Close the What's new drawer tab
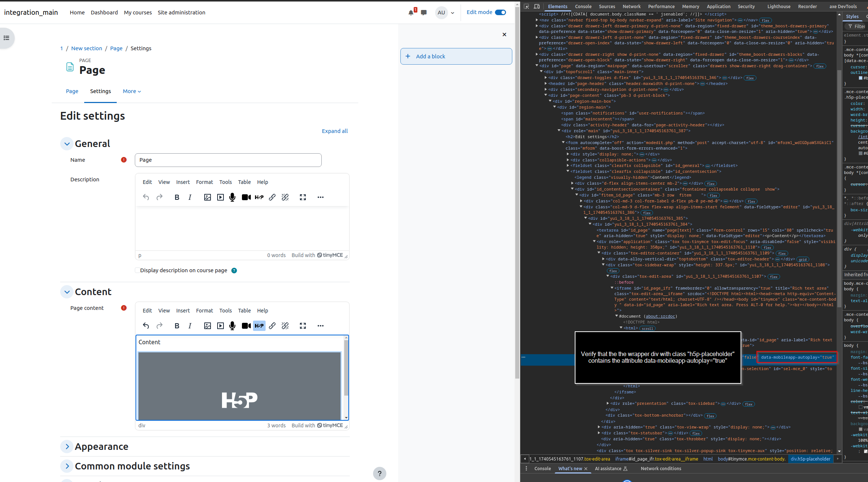The width and height of the screenshot is (868, 482). point(586,469)
